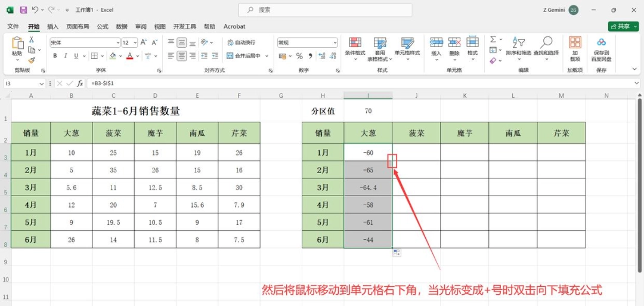Click the Share (共享) button
The height and width of the screenshot is (306, 644).
pyautogui.click(x=624, y=26)
